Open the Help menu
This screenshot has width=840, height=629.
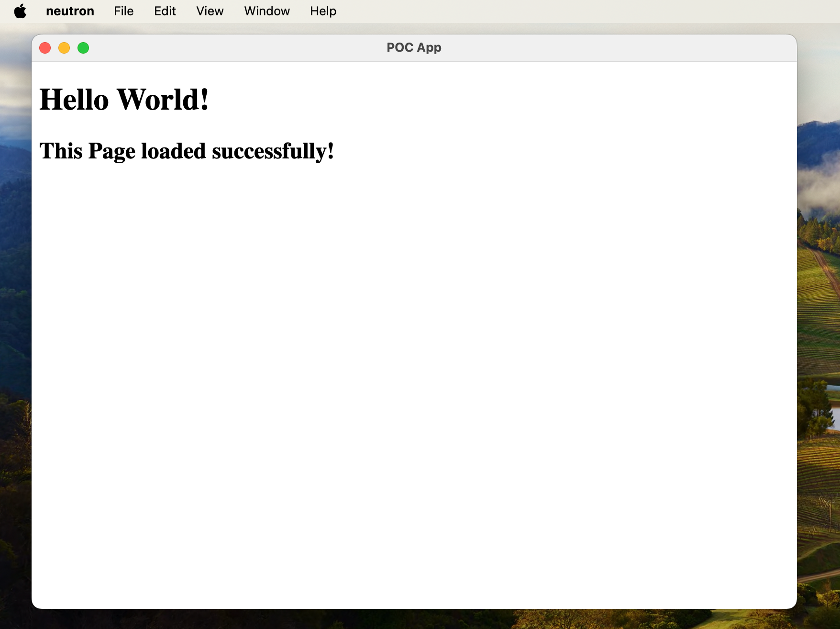tap(323, 11)
